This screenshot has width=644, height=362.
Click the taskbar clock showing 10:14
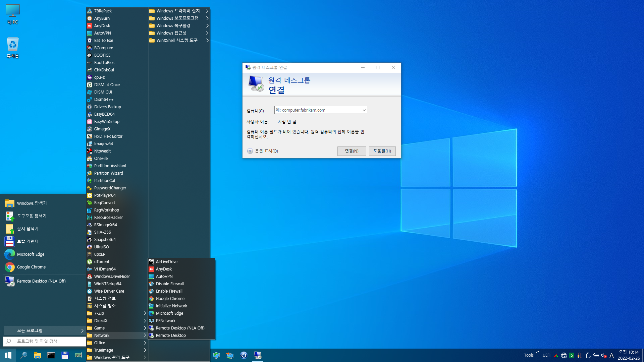click(x=629, y=355)
